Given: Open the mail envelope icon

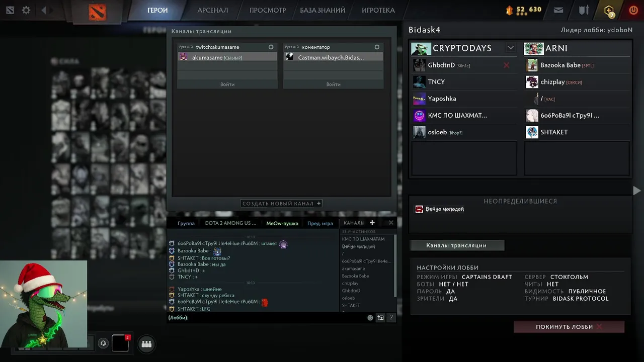Looking at the screenshot, I should [558, 10].
